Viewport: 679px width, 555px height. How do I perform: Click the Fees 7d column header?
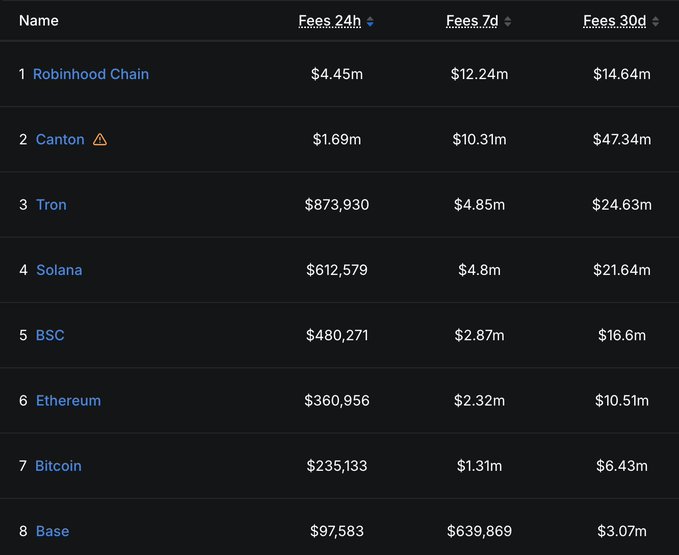tap(472, 21)
